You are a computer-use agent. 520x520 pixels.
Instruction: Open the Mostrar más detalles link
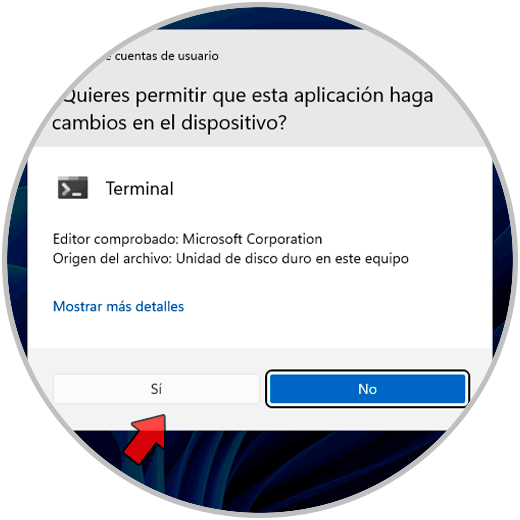tap(118, 306)
